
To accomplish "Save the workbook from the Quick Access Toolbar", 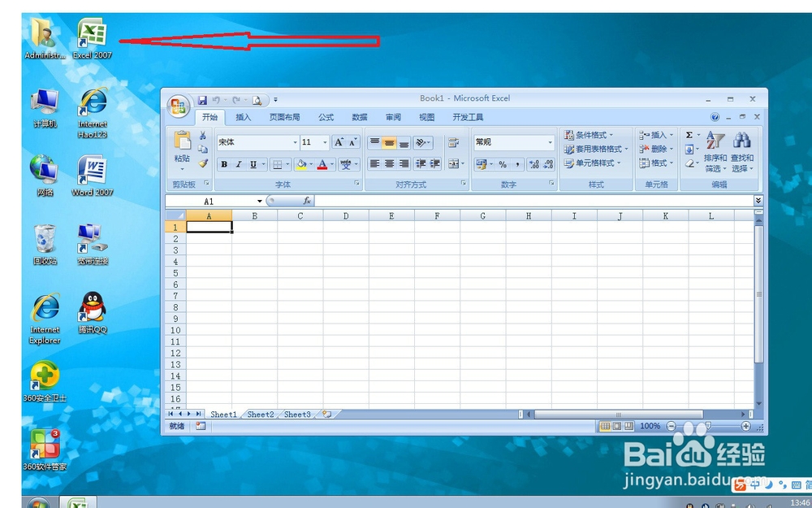I will [202, 100].
